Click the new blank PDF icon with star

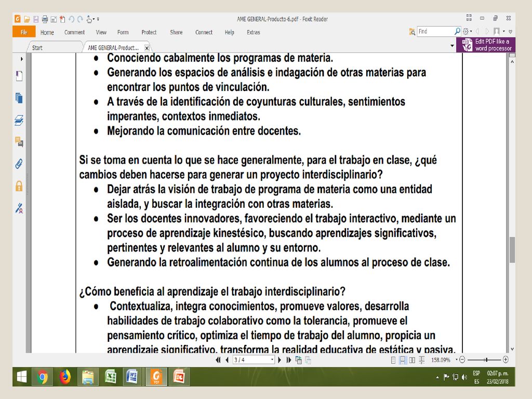[62, 19]
